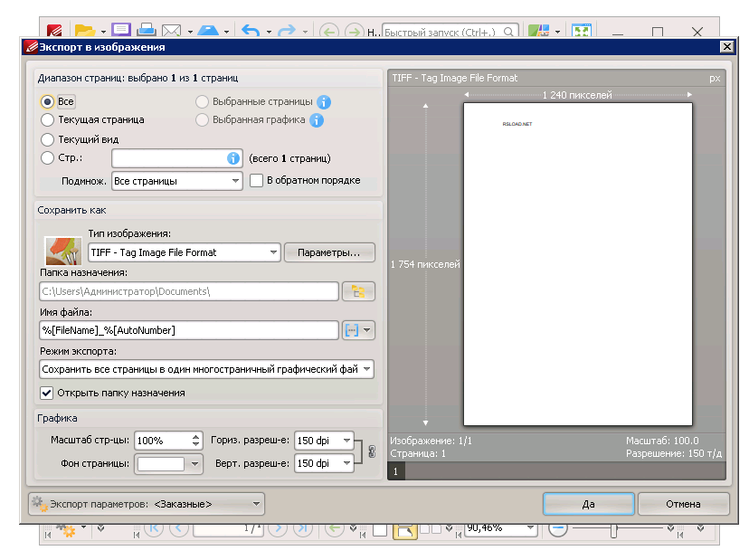The width and height of the screenshot is (749, 560).
Task: Uncheck Открыть папку назначения checkbox
Action: [x=46, y=393]
